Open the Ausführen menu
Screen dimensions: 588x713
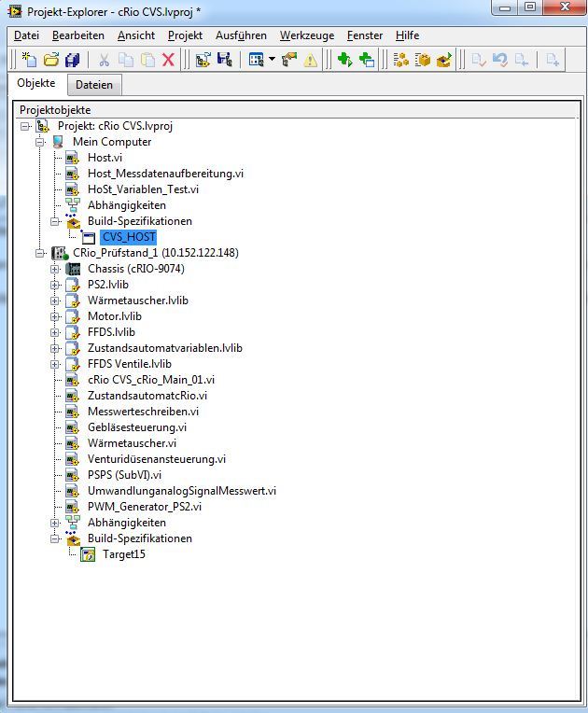(x=241, y=35)
